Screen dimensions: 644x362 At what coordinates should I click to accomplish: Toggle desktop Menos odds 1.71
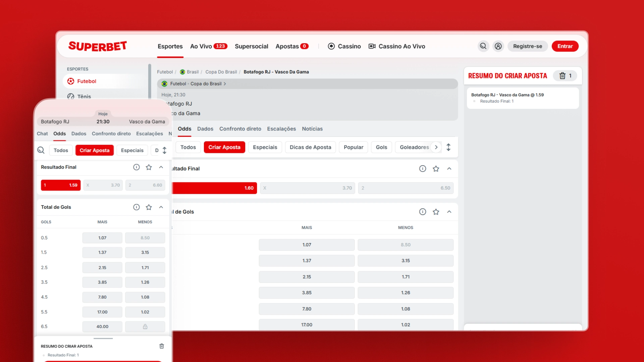pos(406,277)
